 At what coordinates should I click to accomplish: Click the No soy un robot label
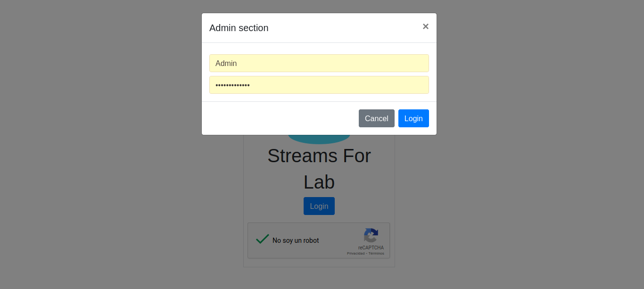coord(296,240)
